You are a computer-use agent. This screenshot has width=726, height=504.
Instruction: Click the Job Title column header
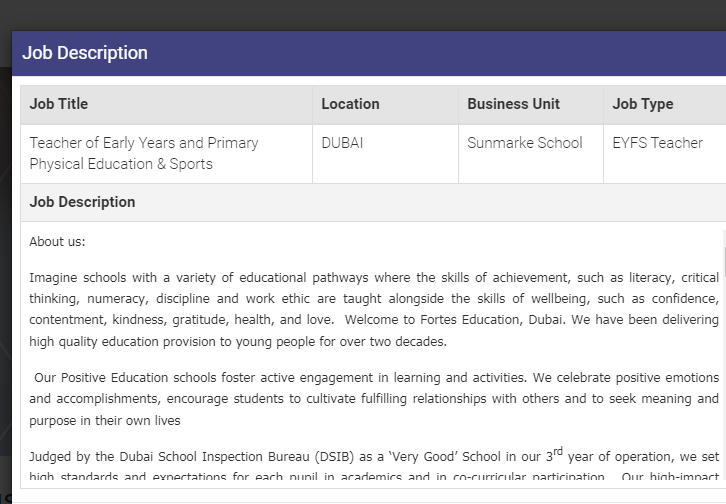[x=59, y=104]
